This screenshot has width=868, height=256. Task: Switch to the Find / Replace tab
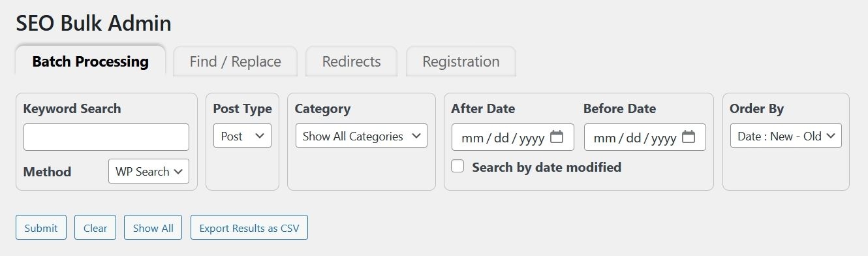coord(236,61)
